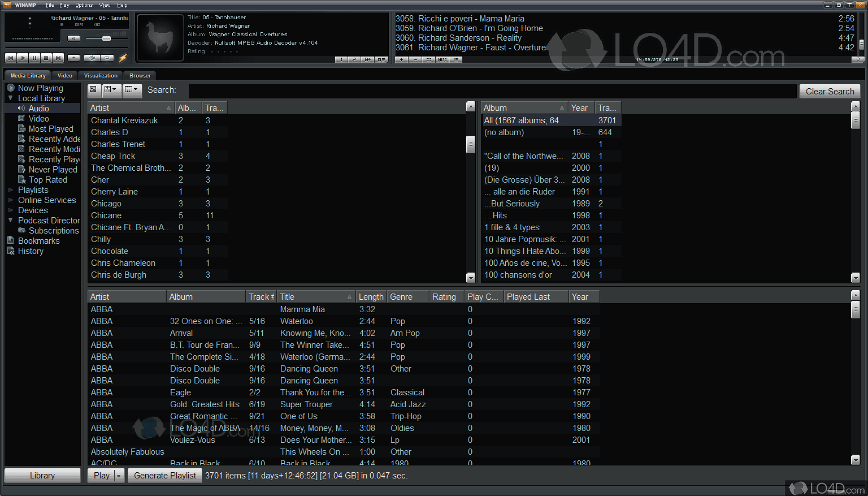The width and height of the screenshot is (868, 496).
Task: Expand the Devices tree node
Action: (x=10, y=210)
